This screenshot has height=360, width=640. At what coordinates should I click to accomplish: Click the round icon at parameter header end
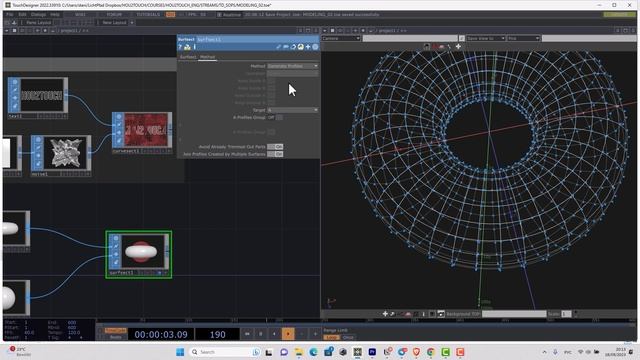click(x=315, y=47)
